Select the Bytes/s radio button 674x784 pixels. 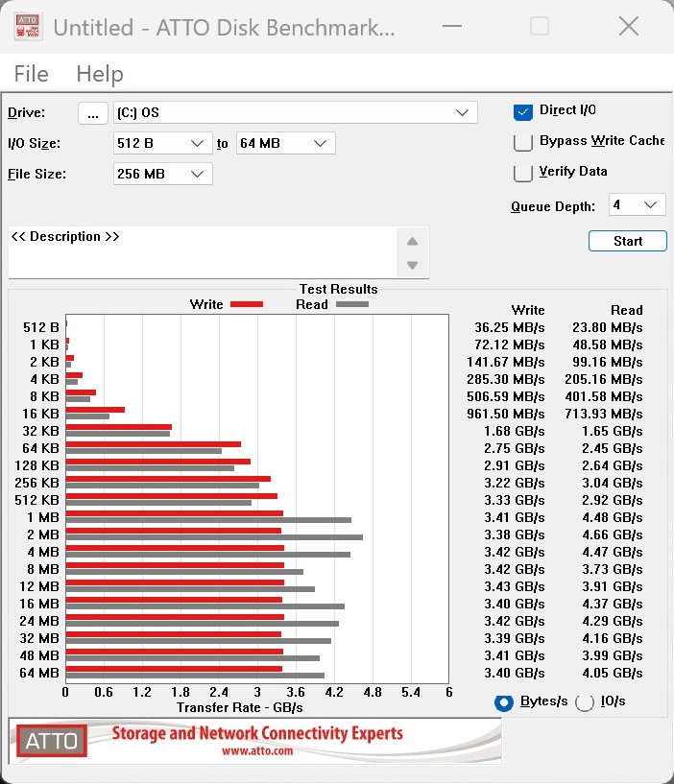tap(504, 702)
